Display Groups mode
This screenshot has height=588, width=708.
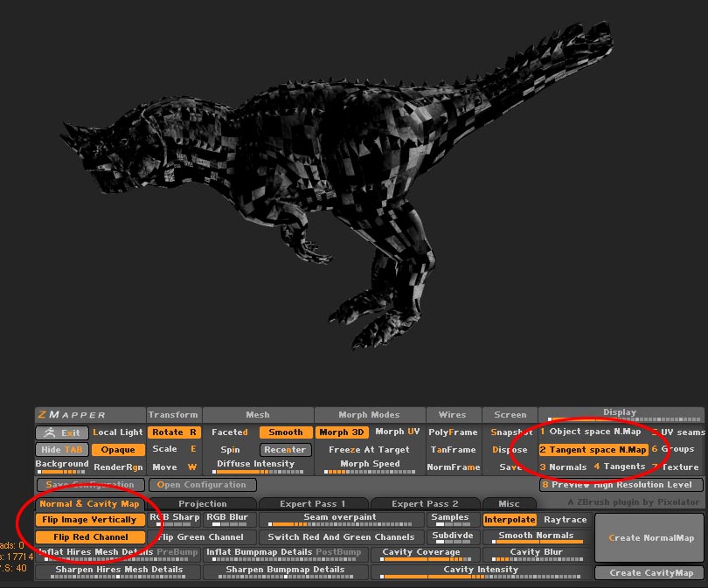673,449
